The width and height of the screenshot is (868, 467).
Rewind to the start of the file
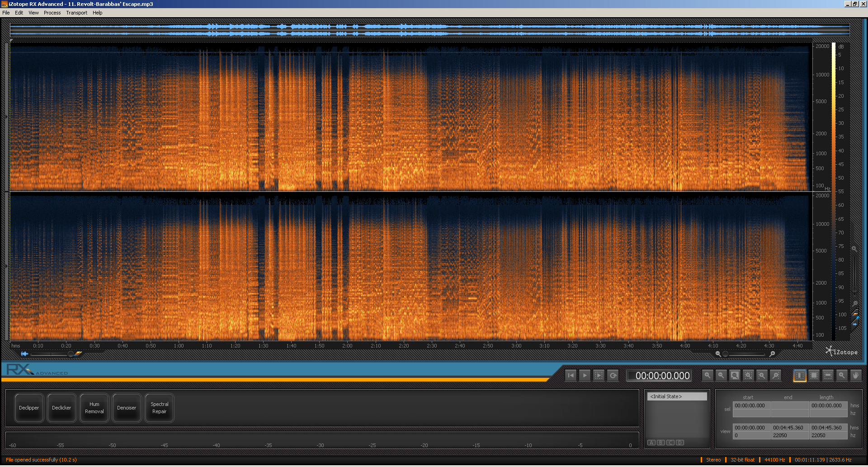571,375
